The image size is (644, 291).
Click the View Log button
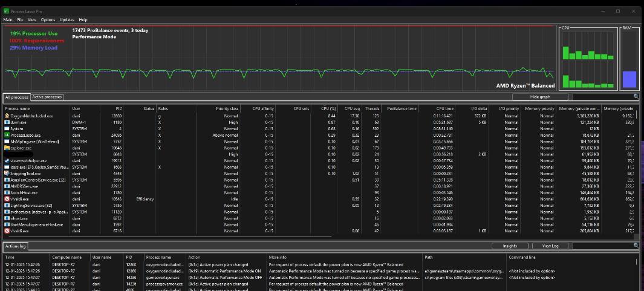[x=550, y=246]
